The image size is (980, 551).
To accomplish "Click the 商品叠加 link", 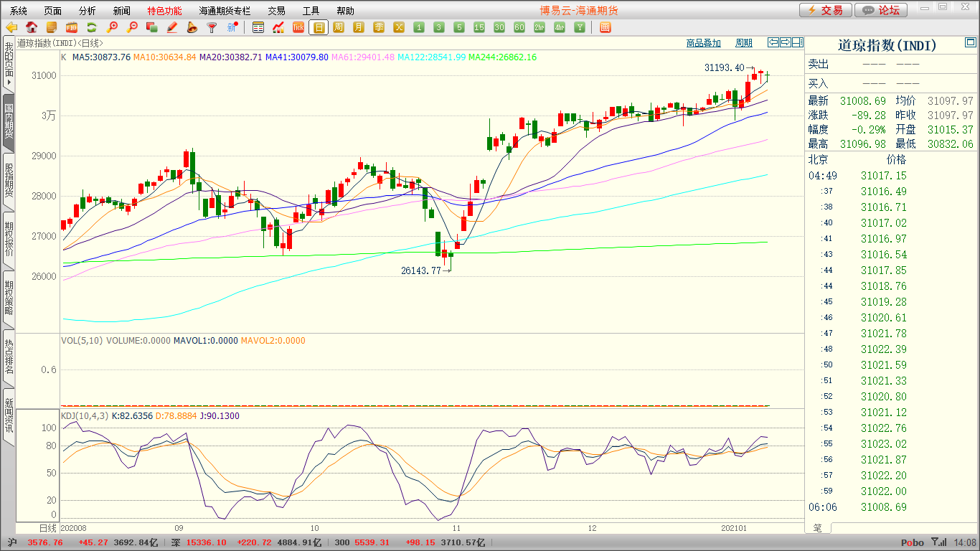I will pos(703,43).
